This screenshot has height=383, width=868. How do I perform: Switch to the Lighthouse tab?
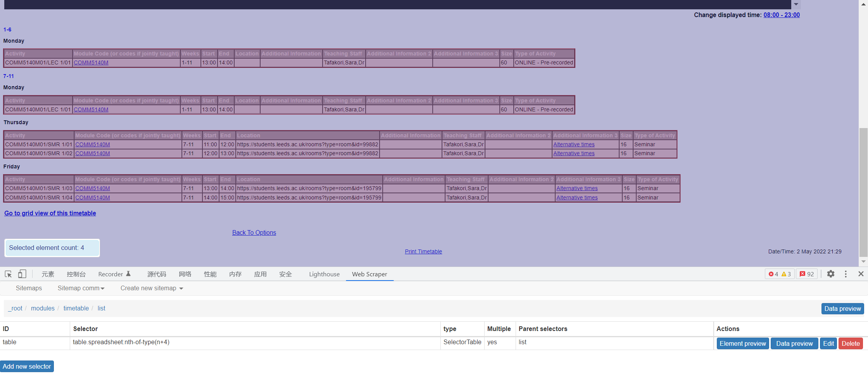click(324, 274)
